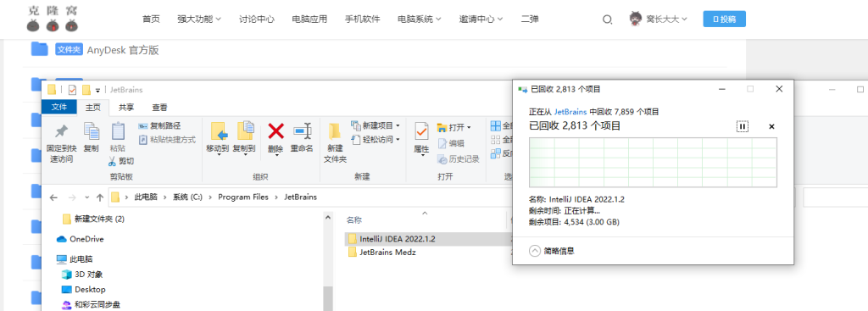The height and width of the screenshot is (311, 868).
Task: Click the red X 删除 delete icon
Action: tap(275, 131)
